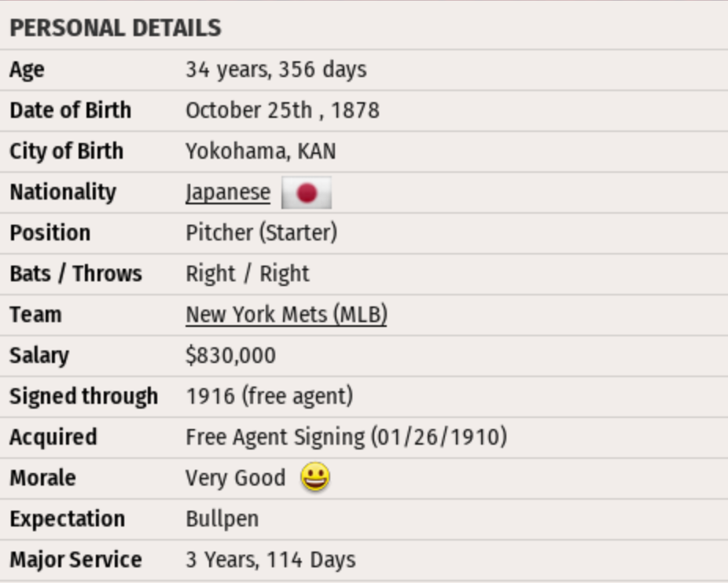Click the Right / Right bats-throws value

tap(247, 274)
